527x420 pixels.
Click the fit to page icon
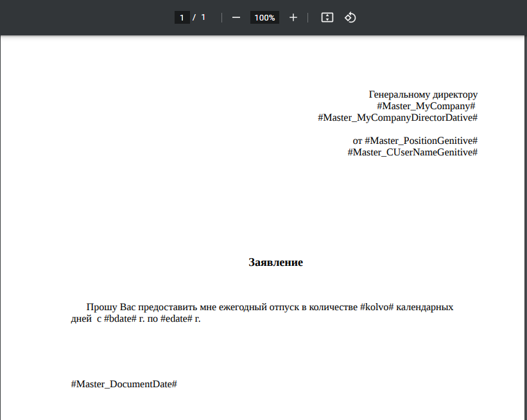[327, 17]
